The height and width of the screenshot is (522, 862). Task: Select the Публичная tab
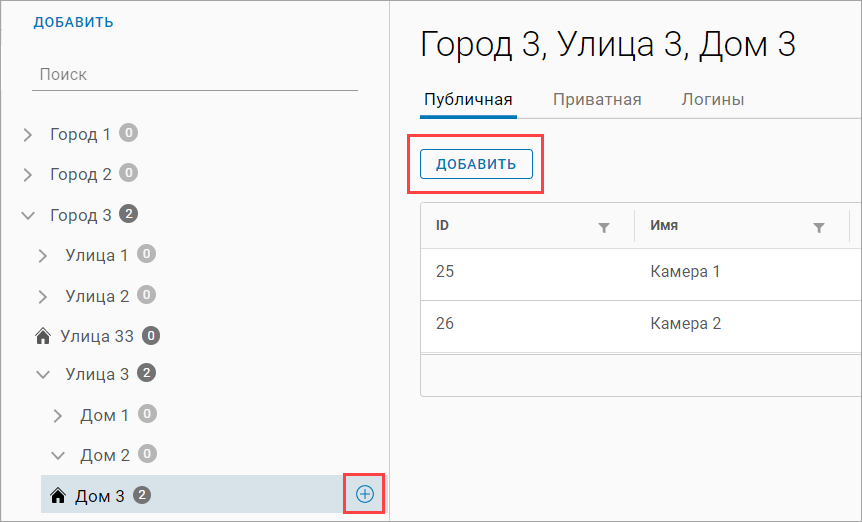(x=468, y=100)
